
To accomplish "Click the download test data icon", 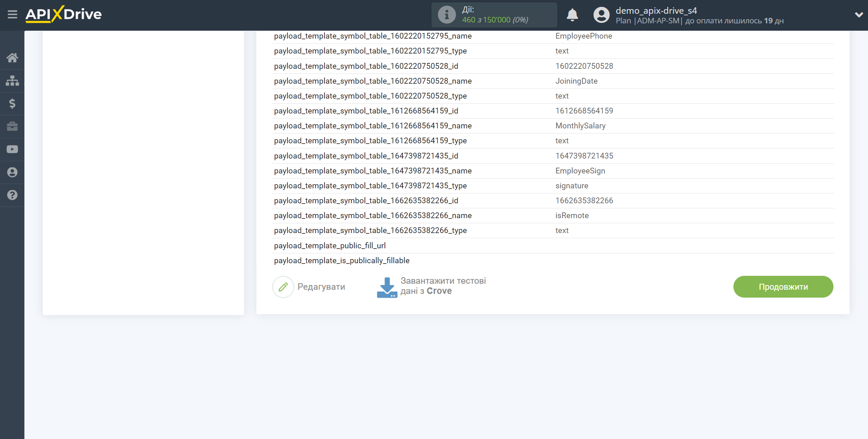I will (x=387, y=287).
